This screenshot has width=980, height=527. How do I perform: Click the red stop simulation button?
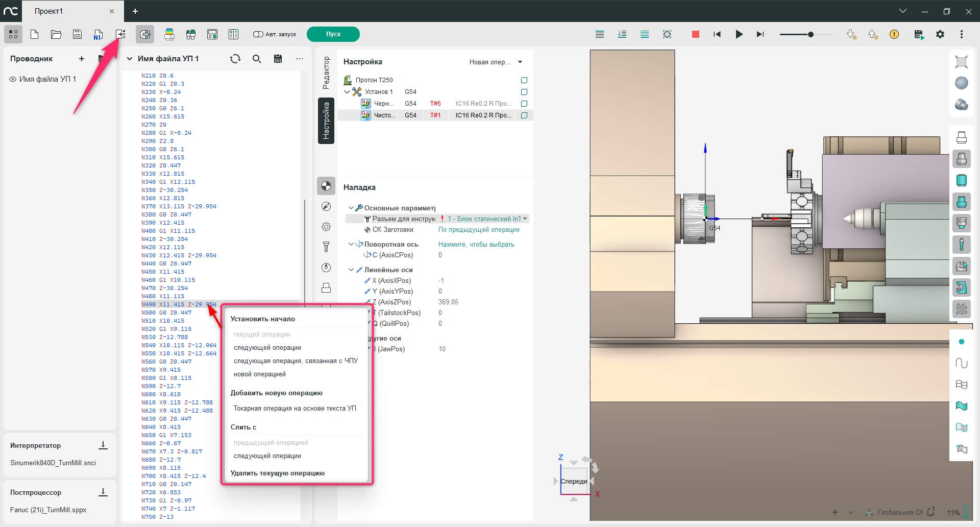[x=695, y=34]
